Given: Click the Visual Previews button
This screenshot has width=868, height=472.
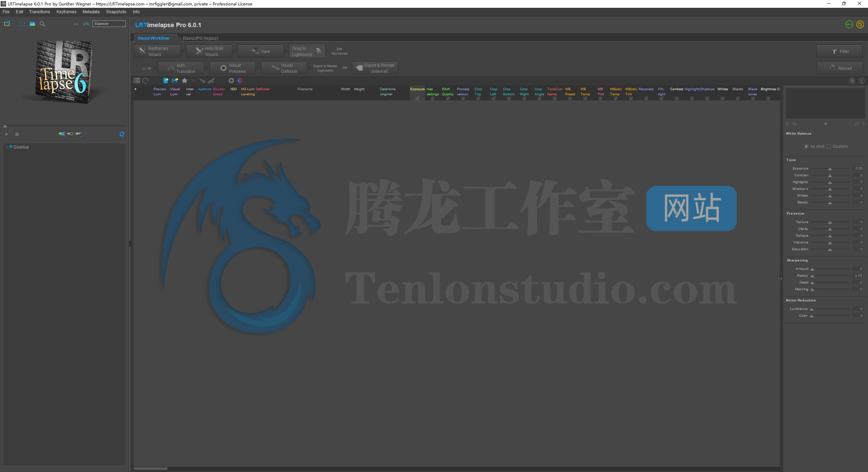Looking at the screenshot, I should pos(233,68).
